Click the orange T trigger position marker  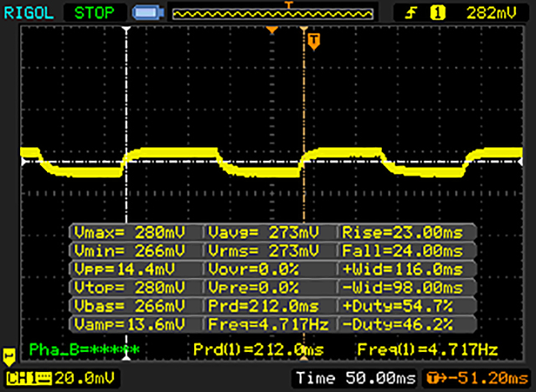tap(314, 41)
